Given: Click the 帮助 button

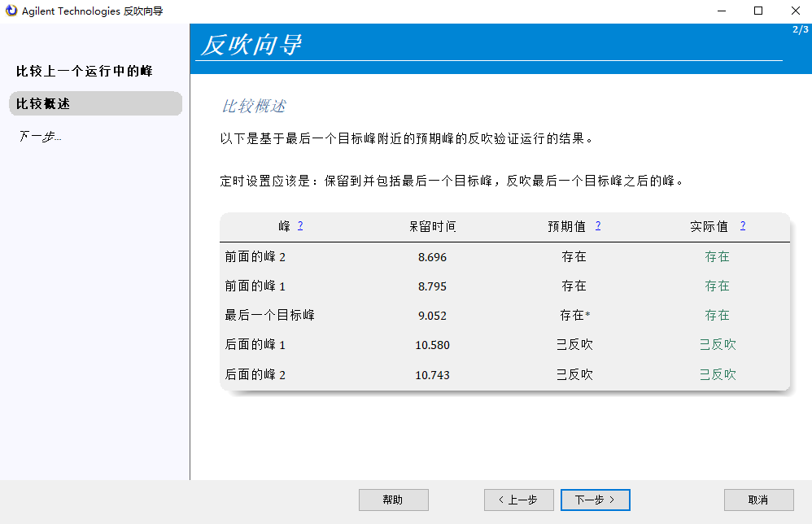Looking at the screenshot, I should [x=394, y=500].
